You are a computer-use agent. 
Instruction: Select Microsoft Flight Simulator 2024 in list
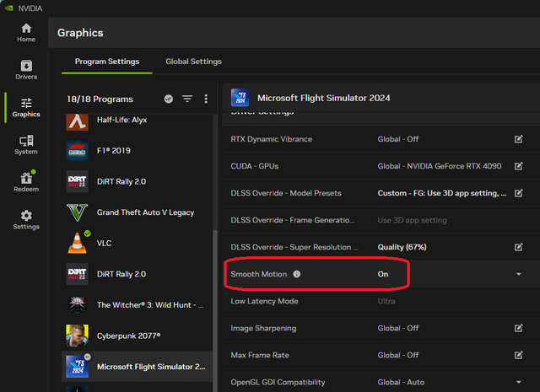tap(138, 367)
